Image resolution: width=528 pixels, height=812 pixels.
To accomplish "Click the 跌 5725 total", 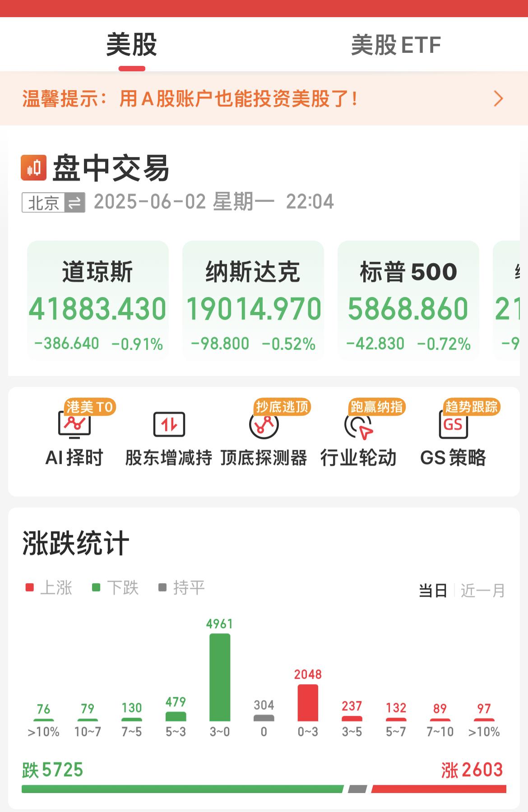I will pyautogui.click(x=53, y=770).
